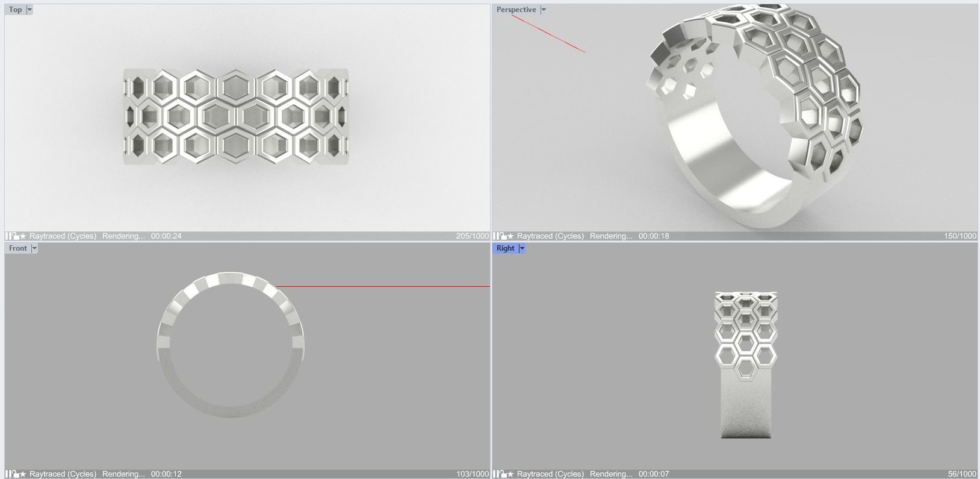Screen dimensions: 980x479
Task: Pause raytracing in the Front viewport
Action: (8, 474)
